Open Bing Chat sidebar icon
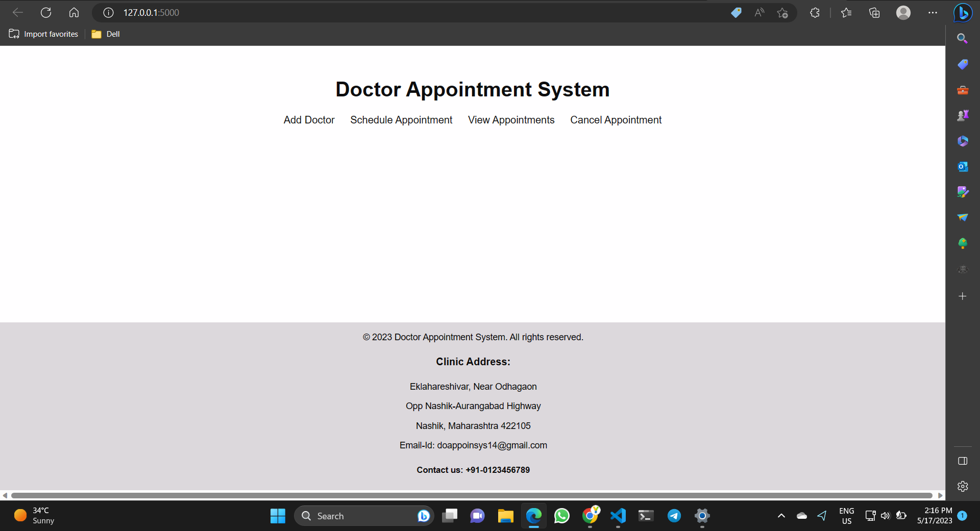 tap(963, 13)
